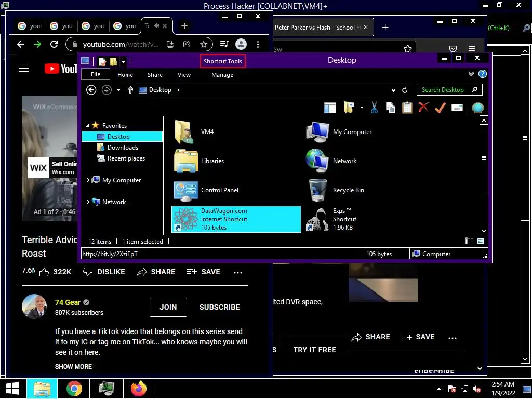Open the Home ribbon tab
The height and width of the screenshot is (399, 532).
click(x=125, y=75)
